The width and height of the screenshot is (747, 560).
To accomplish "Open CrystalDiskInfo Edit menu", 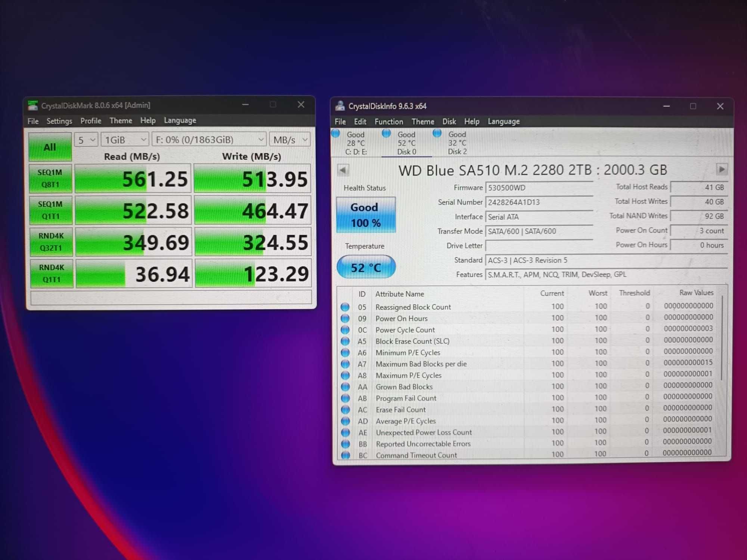I will (x=360, y=122).
